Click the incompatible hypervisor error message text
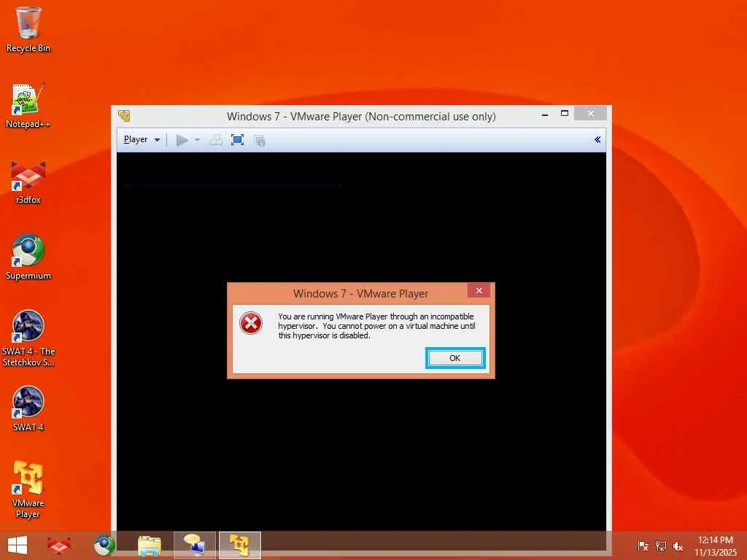This screenshot has width=747, height=560. [376, 326]
